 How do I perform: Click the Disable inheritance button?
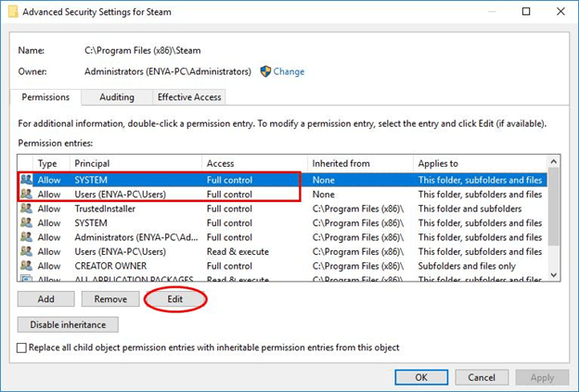coord(68,324)
